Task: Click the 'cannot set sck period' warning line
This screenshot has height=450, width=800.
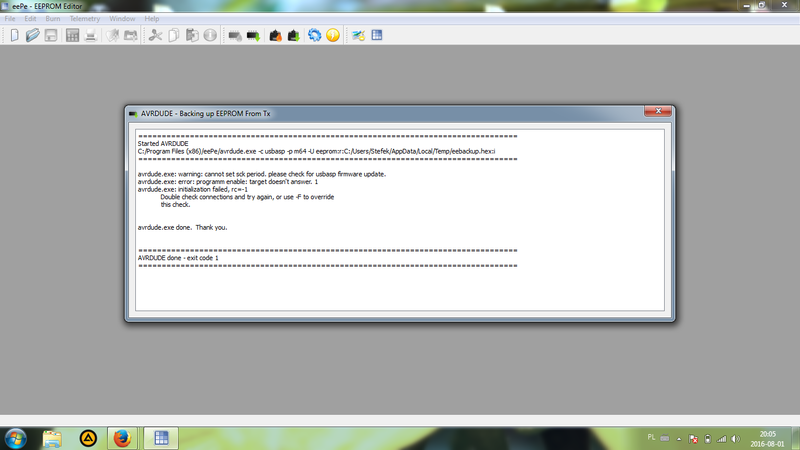Action: point(262,174)
